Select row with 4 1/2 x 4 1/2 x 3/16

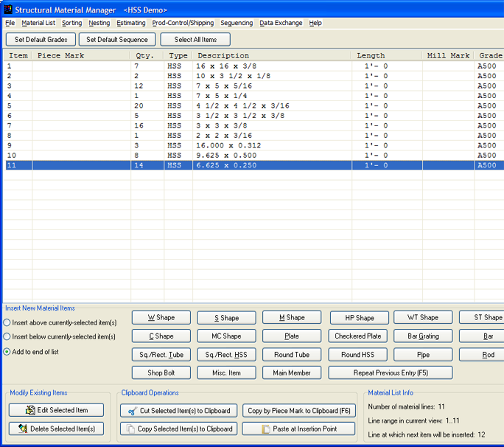coord(254,106)
